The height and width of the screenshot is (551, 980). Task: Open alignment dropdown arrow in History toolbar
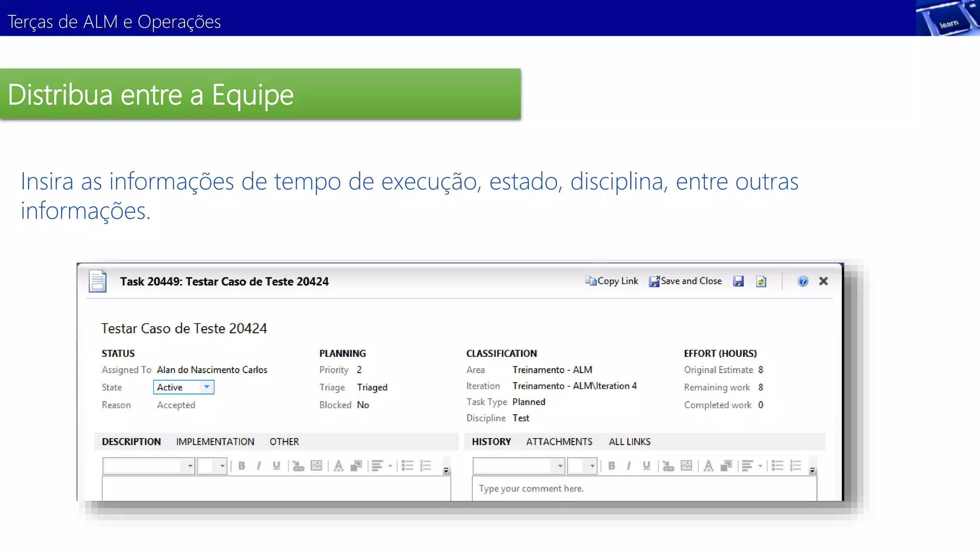[760, 466]
